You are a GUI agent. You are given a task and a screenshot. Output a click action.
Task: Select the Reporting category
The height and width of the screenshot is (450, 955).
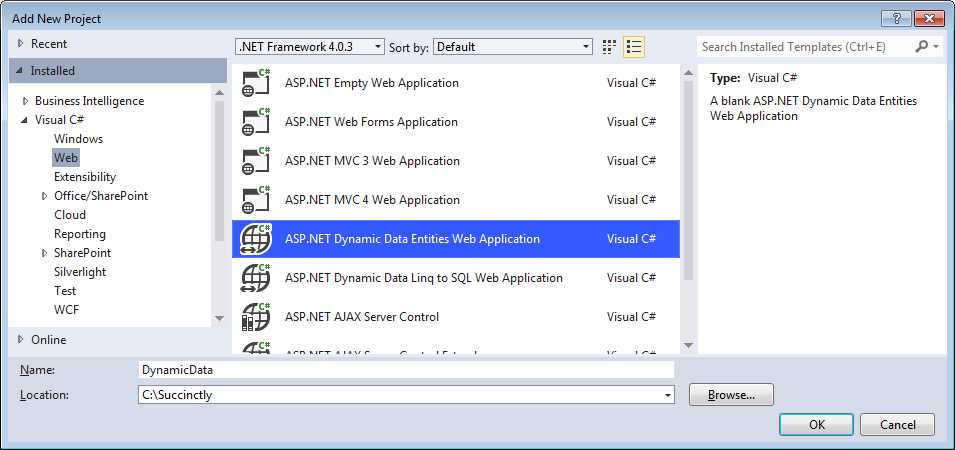[x=80, y=234]
